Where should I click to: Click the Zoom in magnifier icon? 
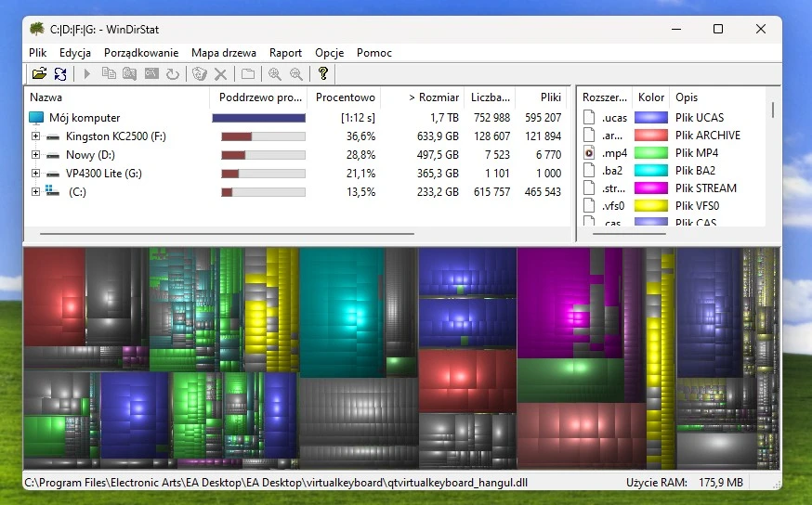click(x=275, y=74)
